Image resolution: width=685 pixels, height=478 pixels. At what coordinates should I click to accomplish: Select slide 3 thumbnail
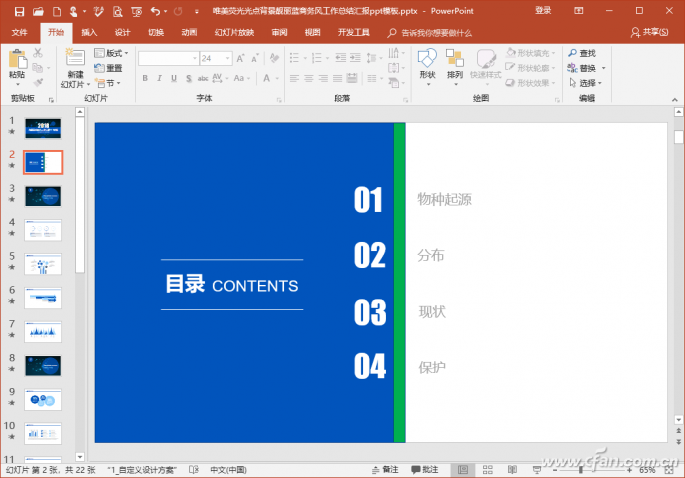click(43, 196)
